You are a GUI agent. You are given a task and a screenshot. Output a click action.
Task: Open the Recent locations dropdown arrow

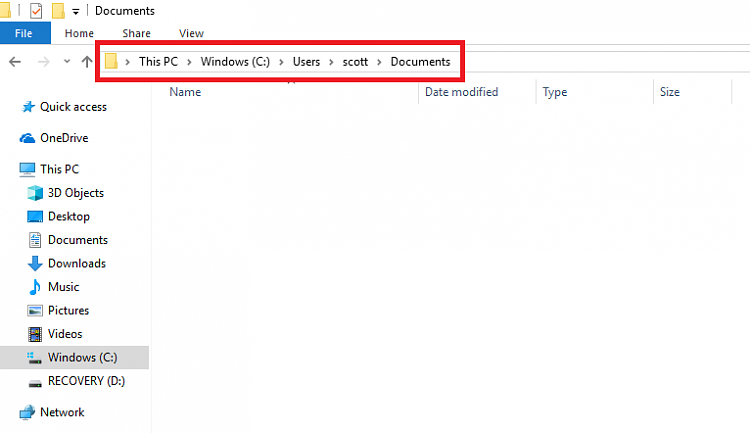coord(67,61)
